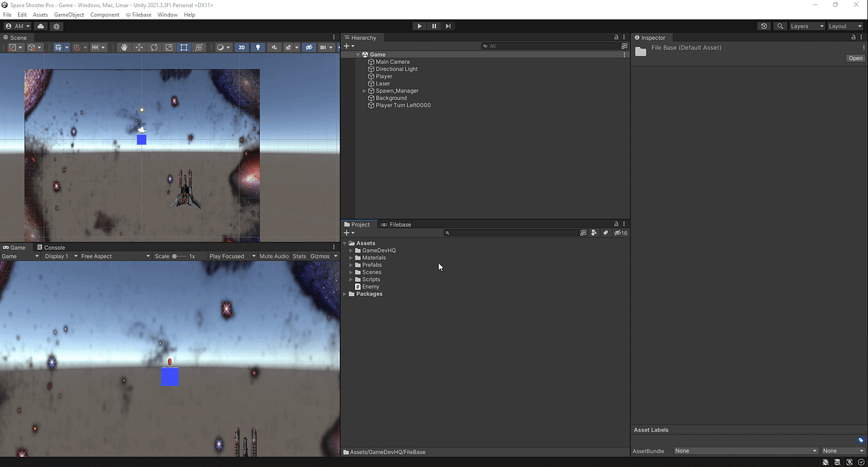Step one frame forward
Viewport: 868px width, 467px height.
tap(448, 26)
